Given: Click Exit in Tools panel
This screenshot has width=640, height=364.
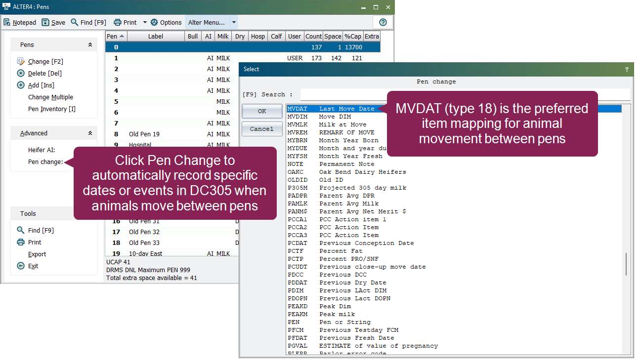Looking at the screenshot, I should tap(33, 266).
